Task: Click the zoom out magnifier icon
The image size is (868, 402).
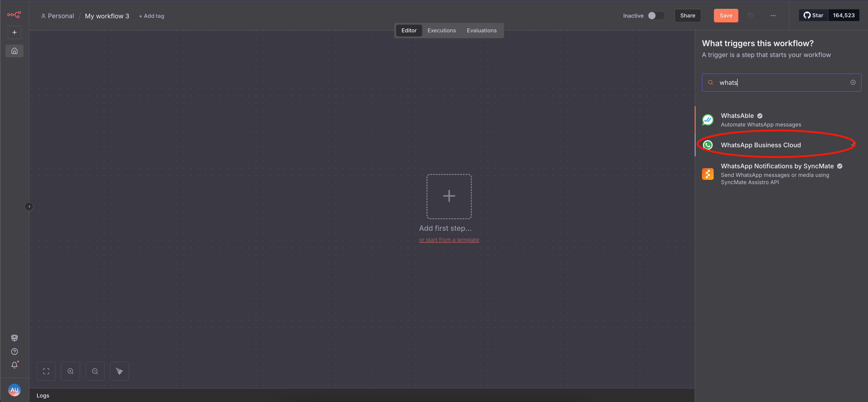Action: [x=95, y=371]
